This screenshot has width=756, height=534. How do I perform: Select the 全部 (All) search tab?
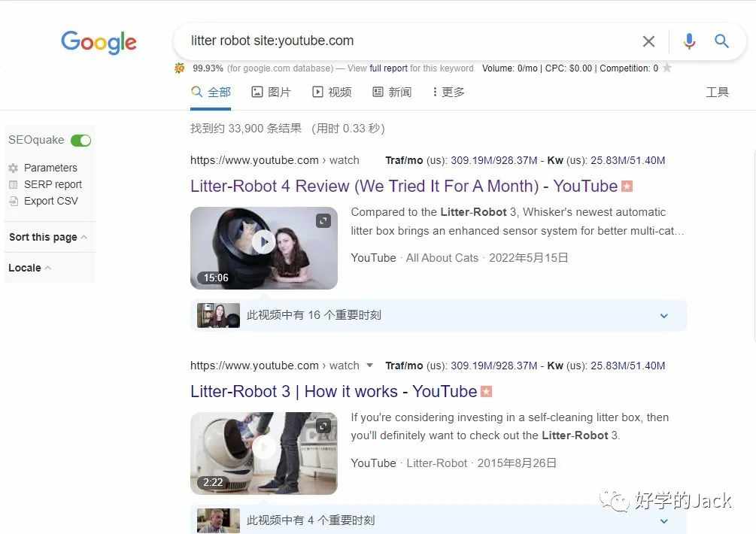point(211,92)
